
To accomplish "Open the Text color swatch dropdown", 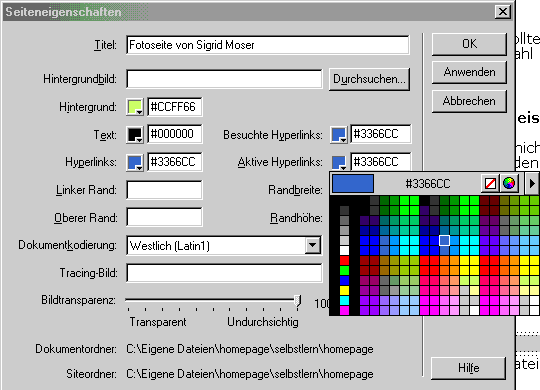I will pyautogui.click(x=135, y=134).
